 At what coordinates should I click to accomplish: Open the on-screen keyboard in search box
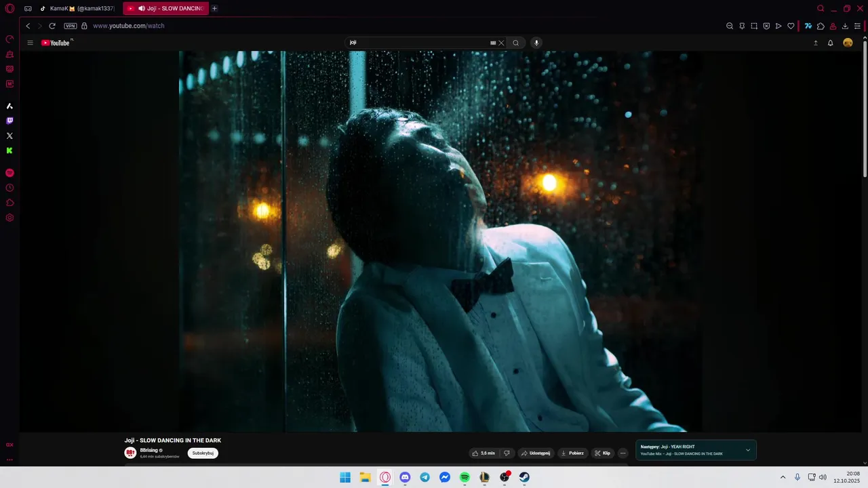coord(493,43)
